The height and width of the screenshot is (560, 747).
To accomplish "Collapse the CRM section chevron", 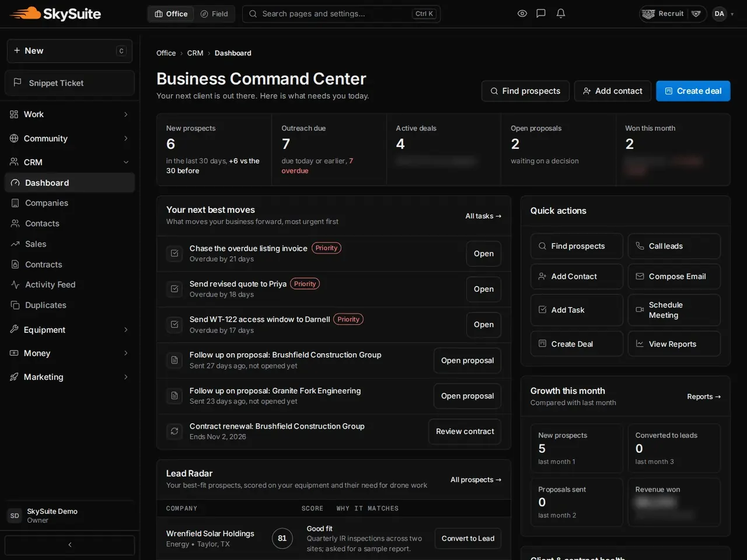I will click(x=126, y=162).
